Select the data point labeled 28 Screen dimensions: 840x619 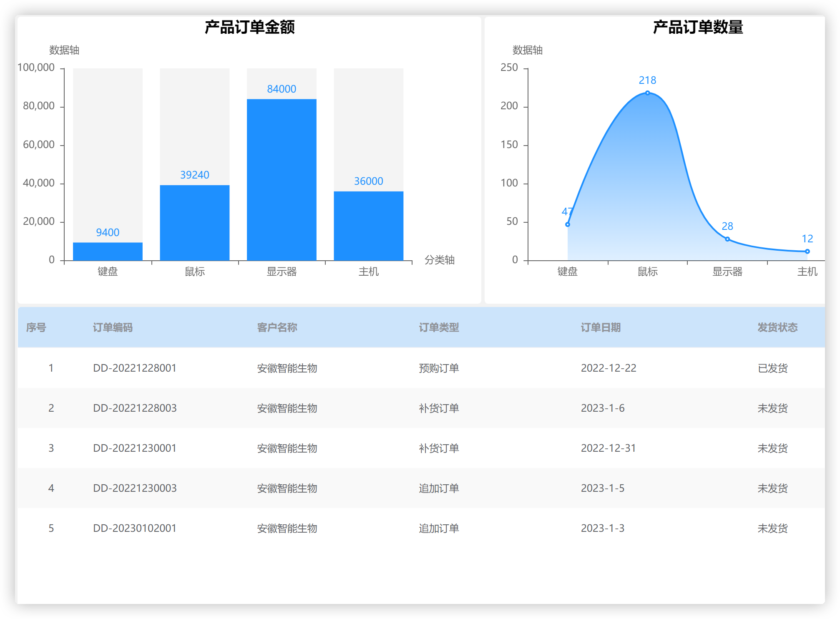(x=727, y=239)
